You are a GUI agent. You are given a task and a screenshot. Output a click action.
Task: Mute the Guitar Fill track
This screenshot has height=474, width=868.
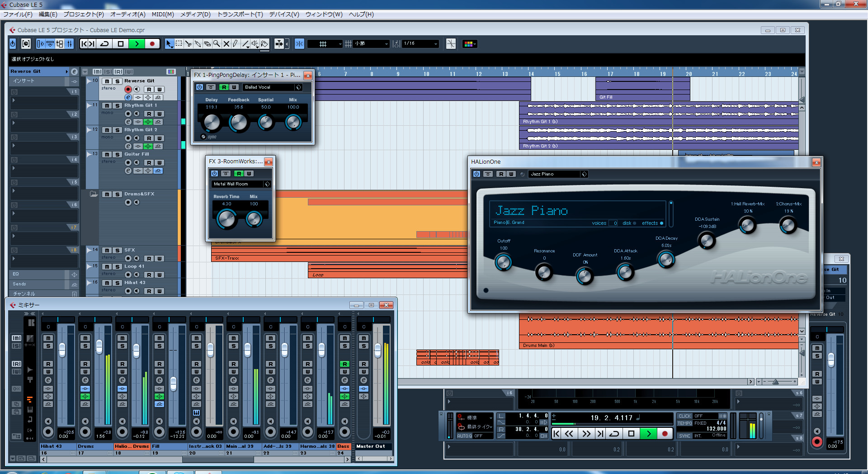107,155
